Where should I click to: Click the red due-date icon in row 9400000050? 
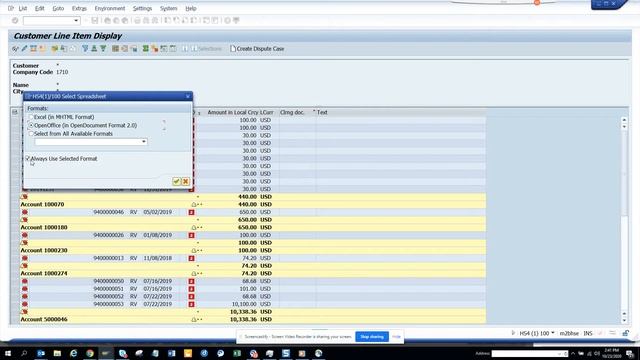(x=191, y=281)
